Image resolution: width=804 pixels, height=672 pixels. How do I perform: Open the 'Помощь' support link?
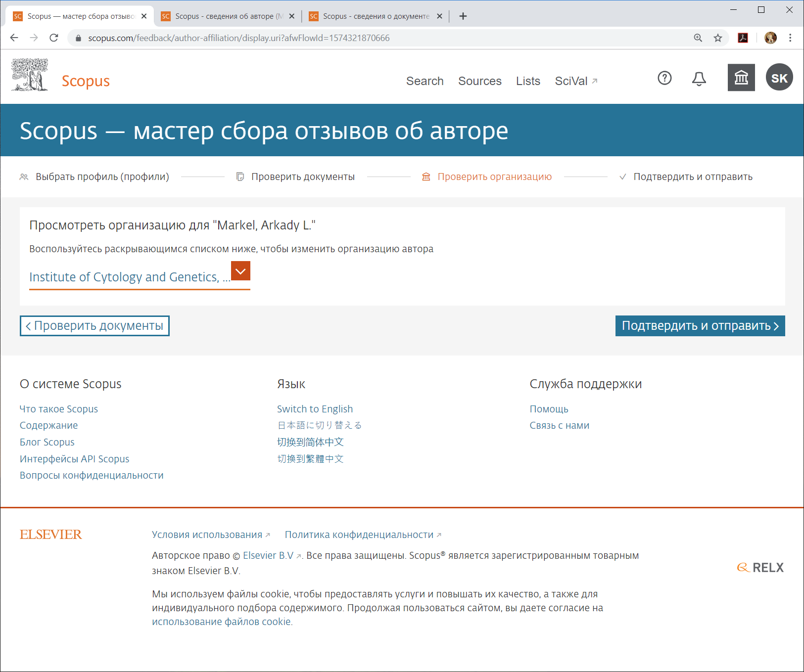549,409
